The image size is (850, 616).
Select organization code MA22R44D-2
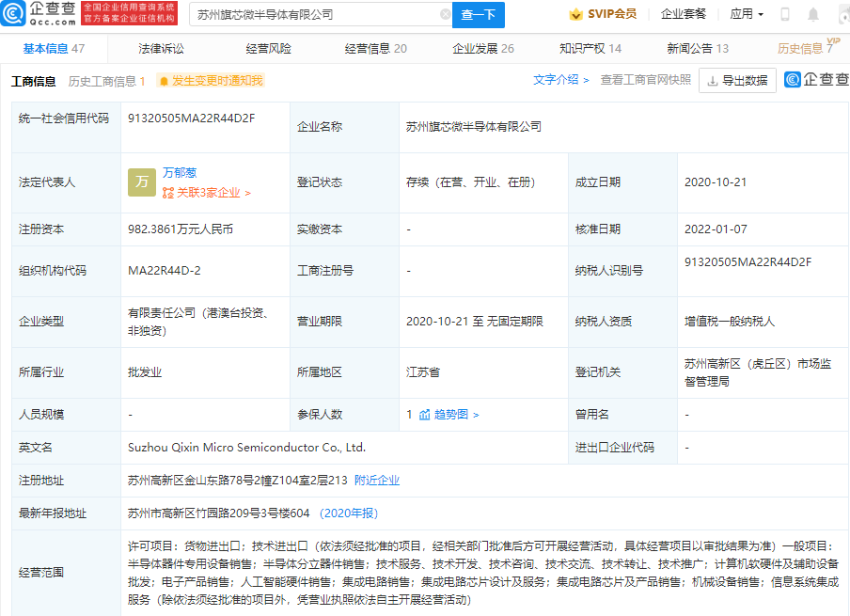[165, 271]
